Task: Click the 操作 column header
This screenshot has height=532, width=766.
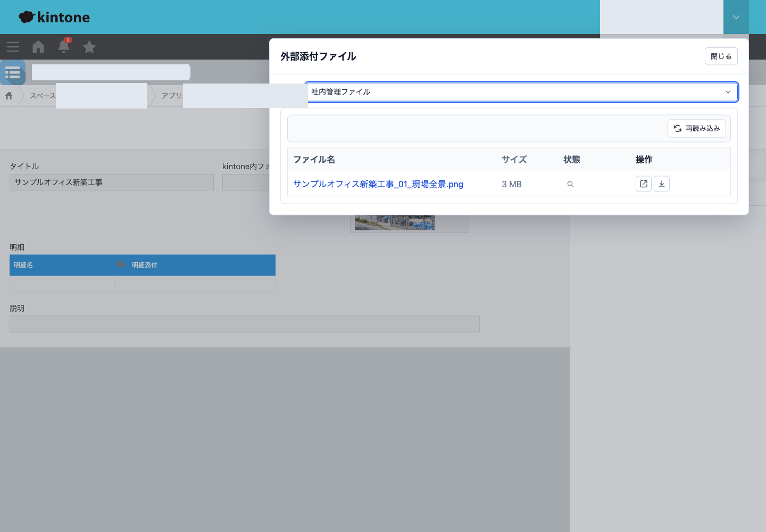Action: click(644, 160)
